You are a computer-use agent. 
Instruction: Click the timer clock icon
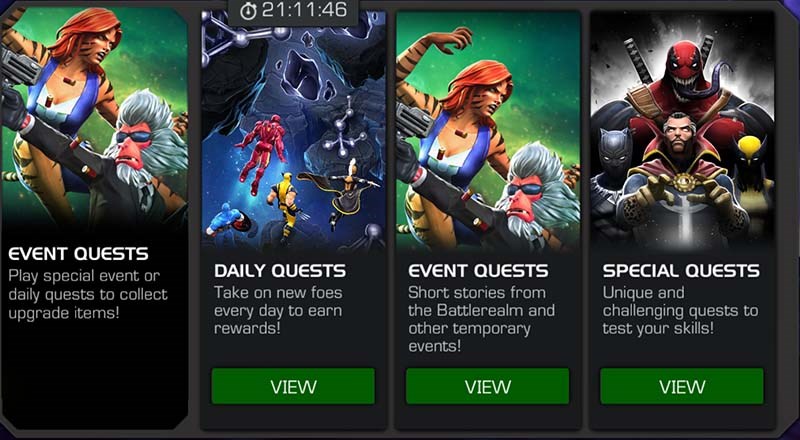point(248,11)
